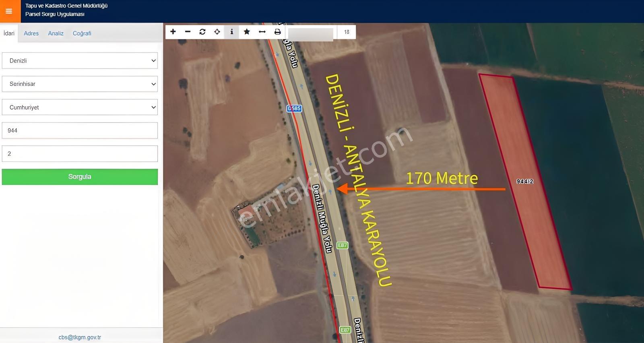Open the orange hamburger menu
This screenshot has width=644, height=343.
pos(10,11)
